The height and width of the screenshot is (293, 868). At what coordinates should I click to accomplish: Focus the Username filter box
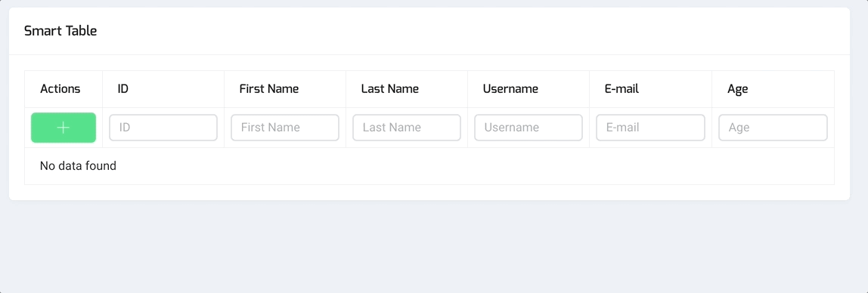coord(529,128)
